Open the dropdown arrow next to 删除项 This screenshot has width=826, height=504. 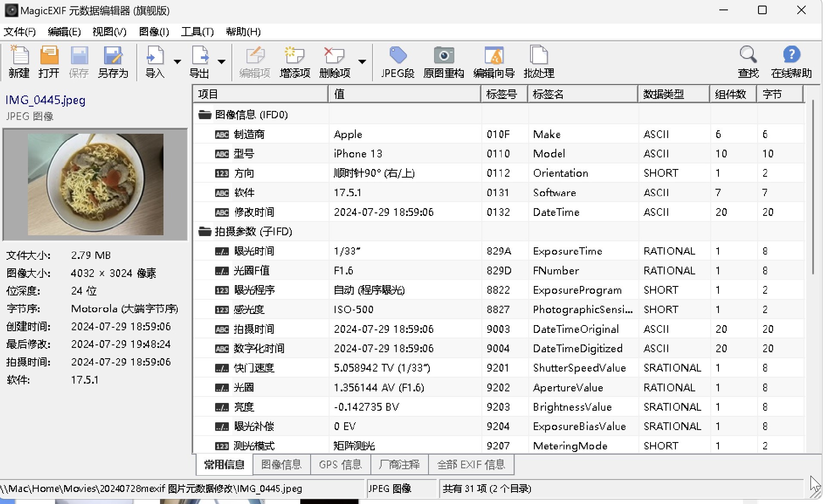[x=362, y=61]
